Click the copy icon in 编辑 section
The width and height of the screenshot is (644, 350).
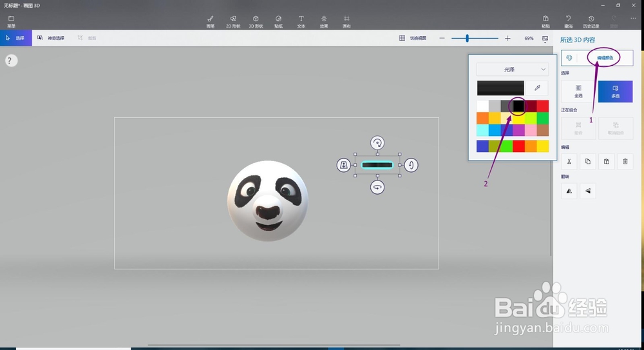click(x=588, y=162)
